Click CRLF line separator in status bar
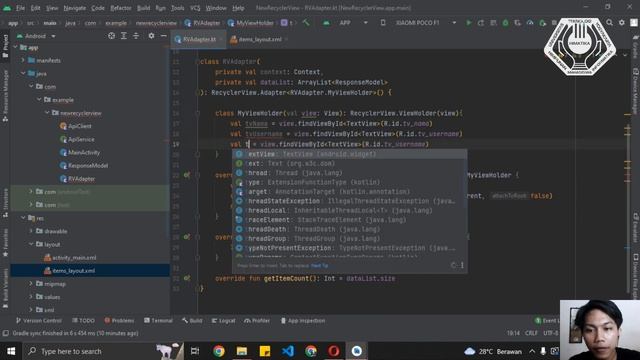The height and width of the screenshot is (360, 640). click(531, 333)
